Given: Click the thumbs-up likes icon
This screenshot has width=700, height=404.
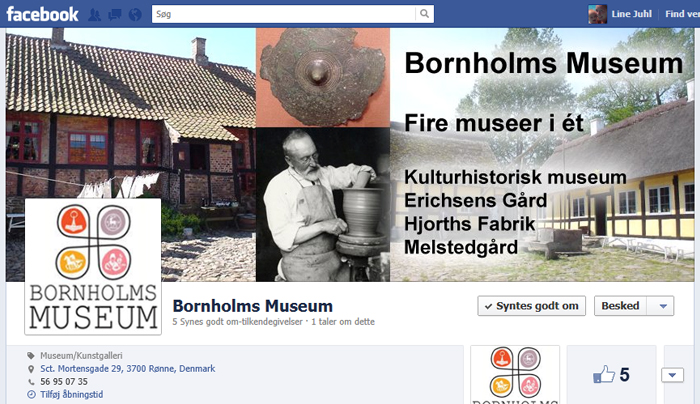Looking at the screenshot, I should pyautogui.click(x=604, y=375).
